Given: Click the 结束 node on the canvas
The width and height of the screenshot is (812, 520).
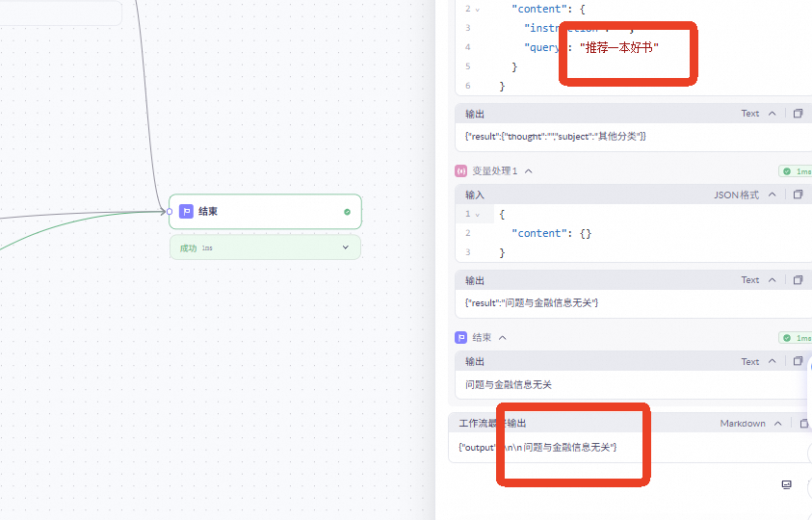Looking at the screenshot, I should pos(265,211).
